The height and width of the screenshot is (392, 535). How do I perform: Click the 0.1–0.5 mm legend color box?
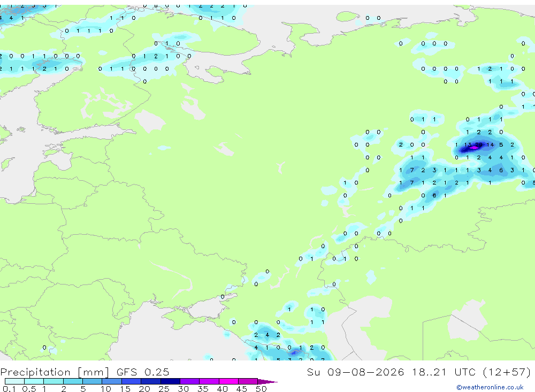click(x=14, y=381)
